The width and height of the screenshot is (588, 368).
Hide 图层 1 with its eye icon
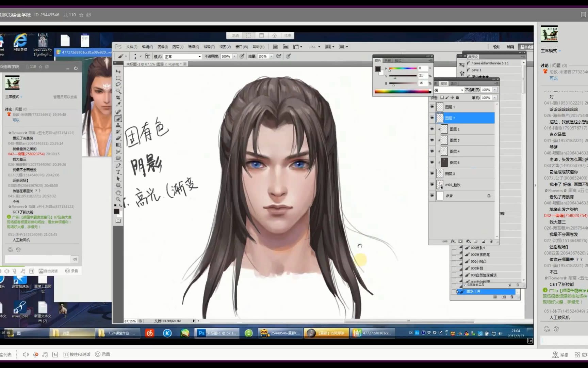432,107
